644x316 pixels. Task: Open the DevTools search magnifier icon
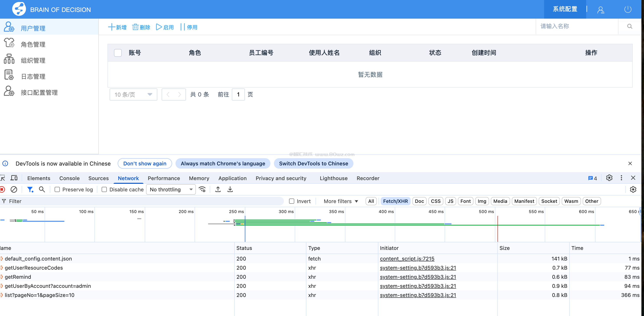[42, 189]
